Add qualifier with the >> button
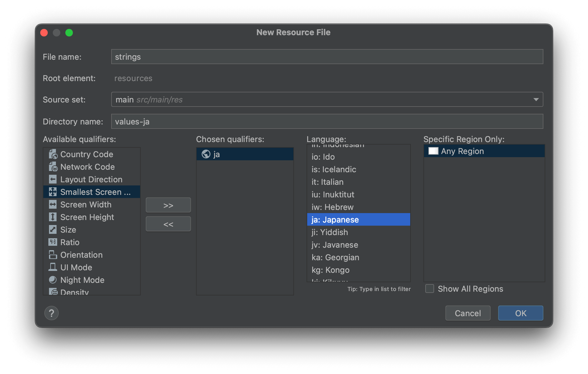The image size is (588, 374). tap(168, 205)
